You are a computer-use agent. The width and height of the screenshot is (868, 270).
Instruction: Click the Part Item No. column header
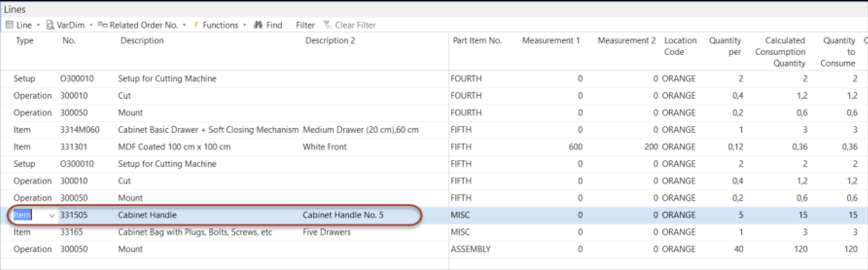[x=477, y=40]
